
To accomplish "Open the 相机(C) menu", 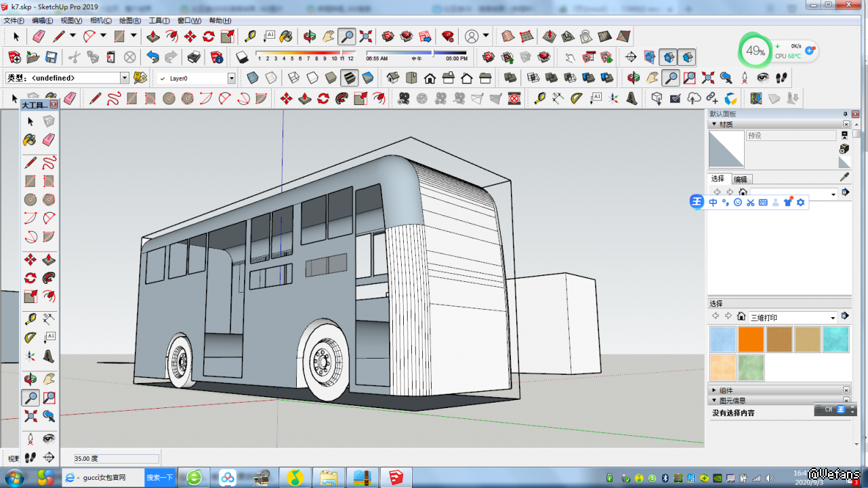I will point(100,21).
